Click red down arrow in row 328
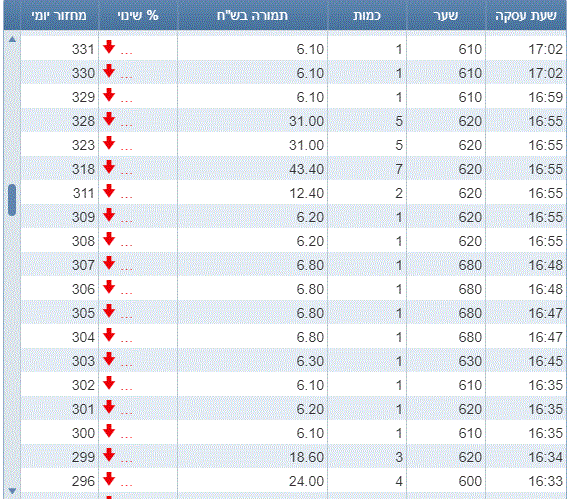This screenshot has height=499, width=577. click(109, 119)
